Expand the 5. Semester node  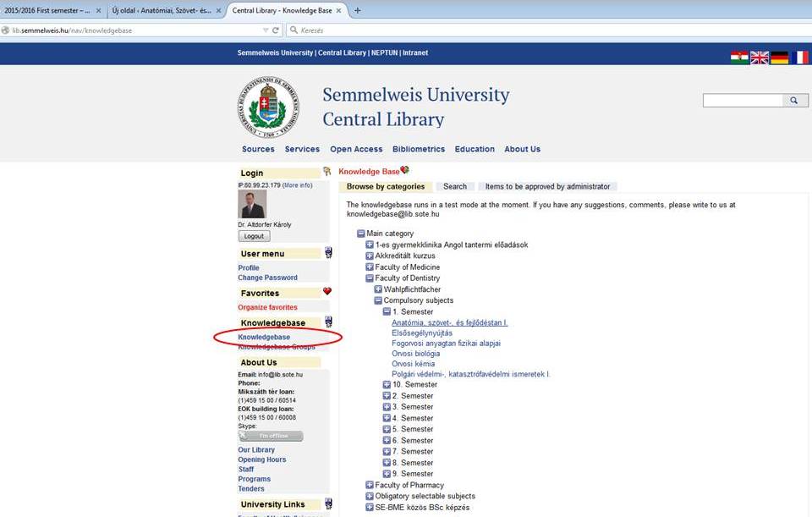387,429
